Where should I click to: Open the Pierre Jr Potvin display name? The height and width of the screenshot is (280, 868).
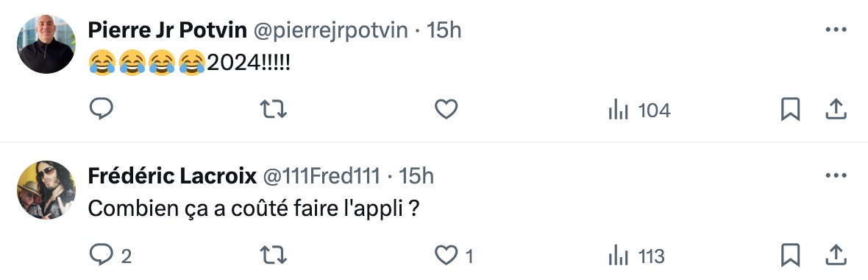click(167, 30)
